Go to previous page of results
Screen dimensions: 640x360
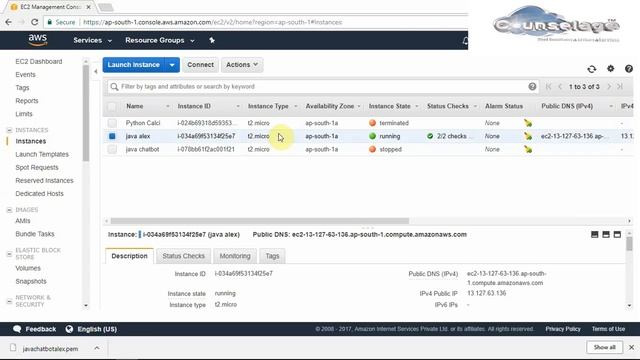click(560, 87)
